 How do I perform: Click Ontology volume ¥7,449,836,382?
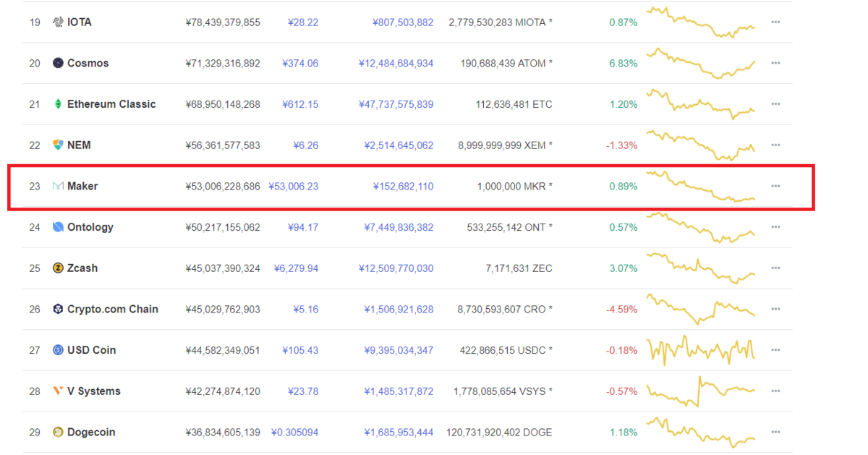(x=399, y=227)
